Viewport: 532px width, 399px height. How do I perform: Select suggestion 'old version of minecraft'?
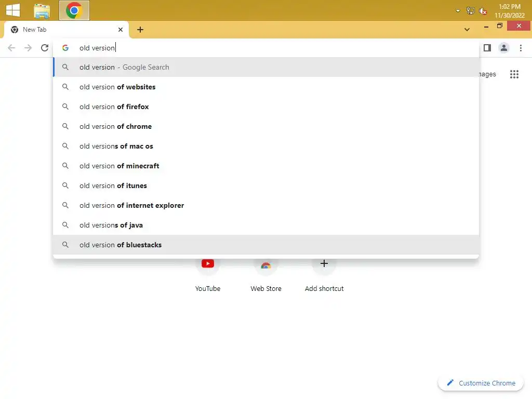pyautogui.click(x=266, y=166)
